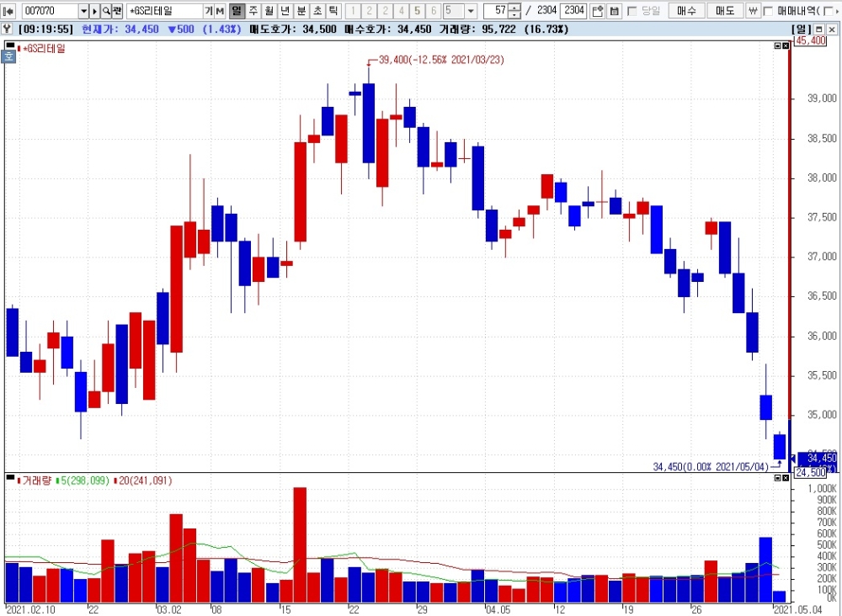Image resolution: width=842 pixels, height=616 pixels.
Task: Click the go-to-start arrow icon beside stock code
Action: pyautogui.click(x=8, y=11)
